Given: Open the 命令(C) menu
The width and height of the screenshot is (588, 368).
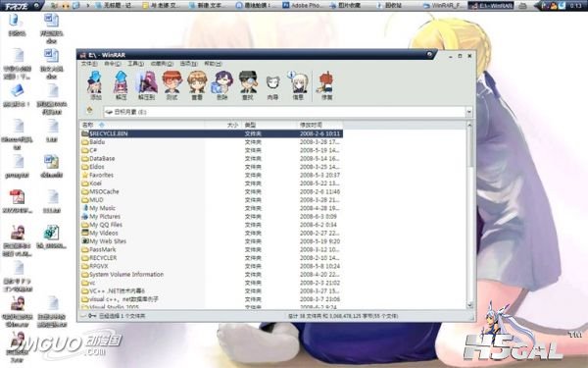Looking at the screenshot, I should [112, 64].
